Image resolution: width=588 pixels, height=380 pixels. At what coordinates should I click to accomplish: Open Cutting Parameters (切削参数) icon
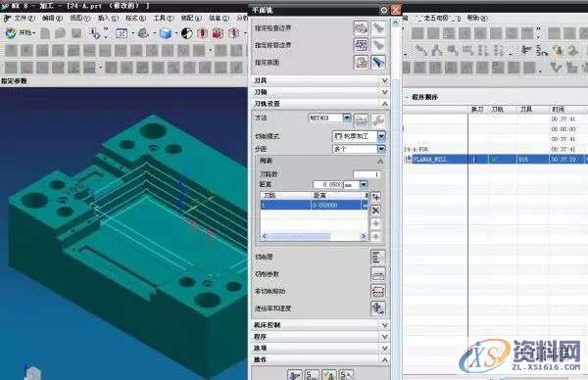377,274
